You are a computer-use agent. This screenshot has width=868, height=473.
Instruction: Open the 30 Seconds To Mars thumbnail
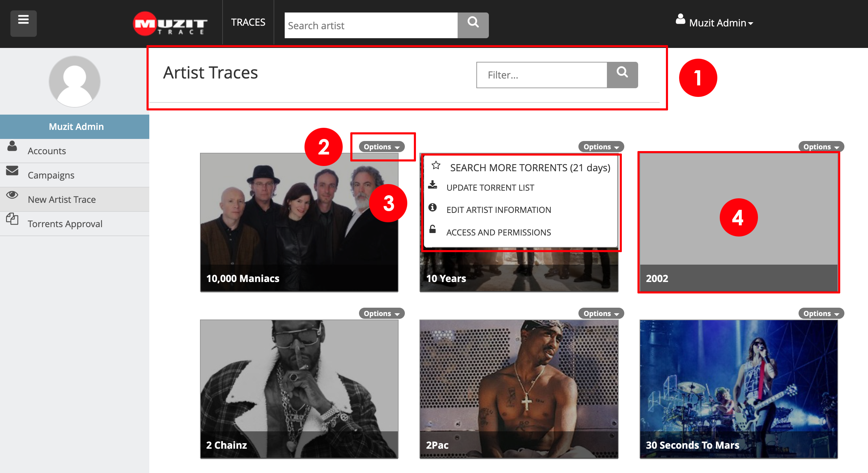738,389
